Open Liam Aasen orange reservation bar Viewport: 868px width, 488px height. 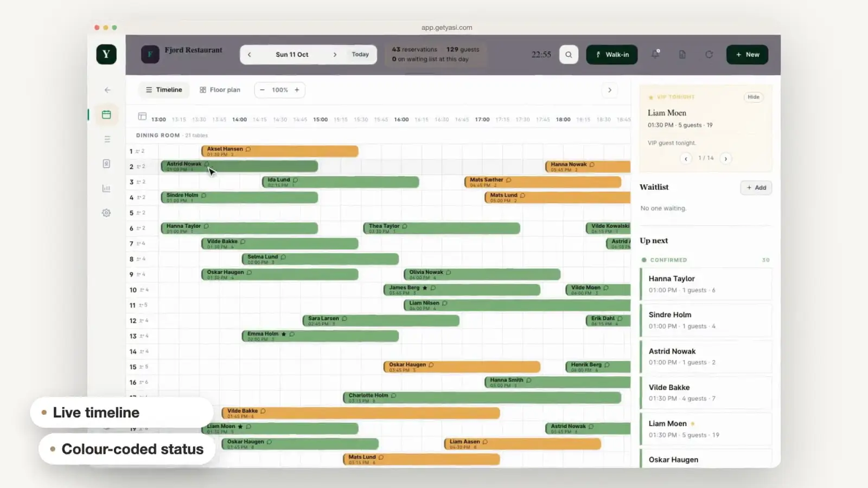pos(522,444)
